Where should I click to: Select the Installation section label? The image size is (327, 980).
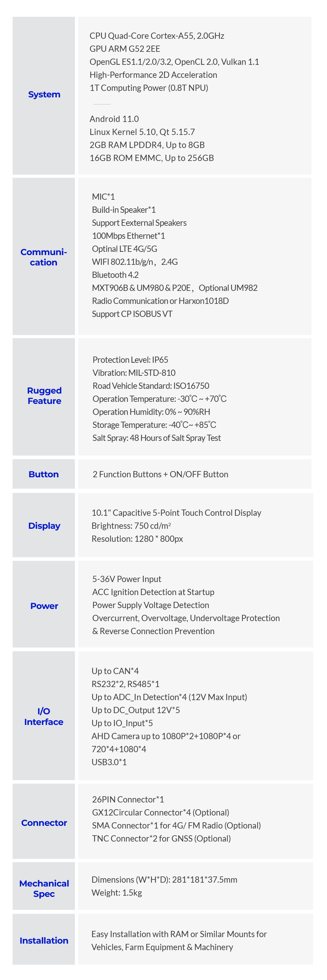(x=44, y=940)
